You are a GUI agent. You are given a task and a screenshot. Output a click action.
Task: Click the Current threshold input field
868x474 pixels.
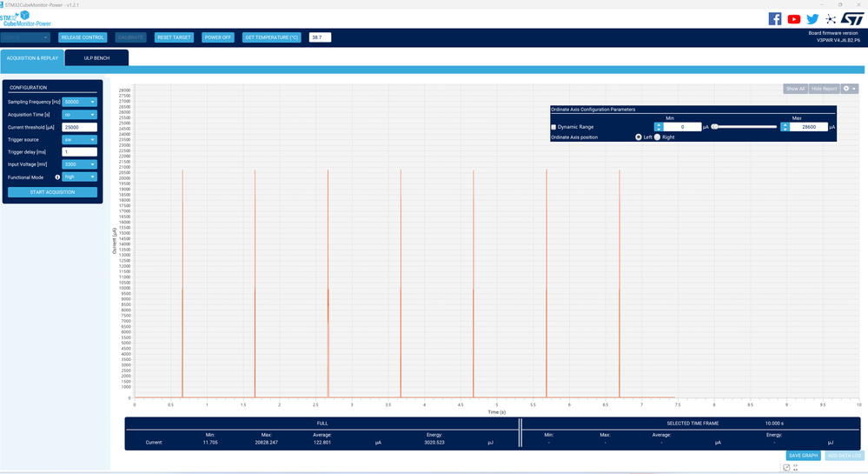[x=79, y=127]
